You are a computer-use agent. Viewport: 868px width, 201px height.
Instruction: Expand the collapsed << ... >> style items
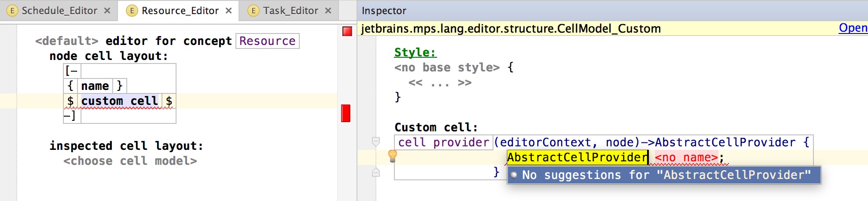[x=440, y=83]
